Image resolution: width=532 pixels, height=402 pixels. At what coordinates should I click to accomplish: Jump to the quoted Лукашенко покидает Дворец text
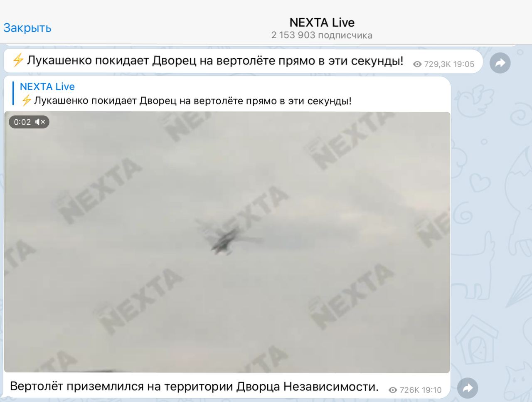point(192,101)
